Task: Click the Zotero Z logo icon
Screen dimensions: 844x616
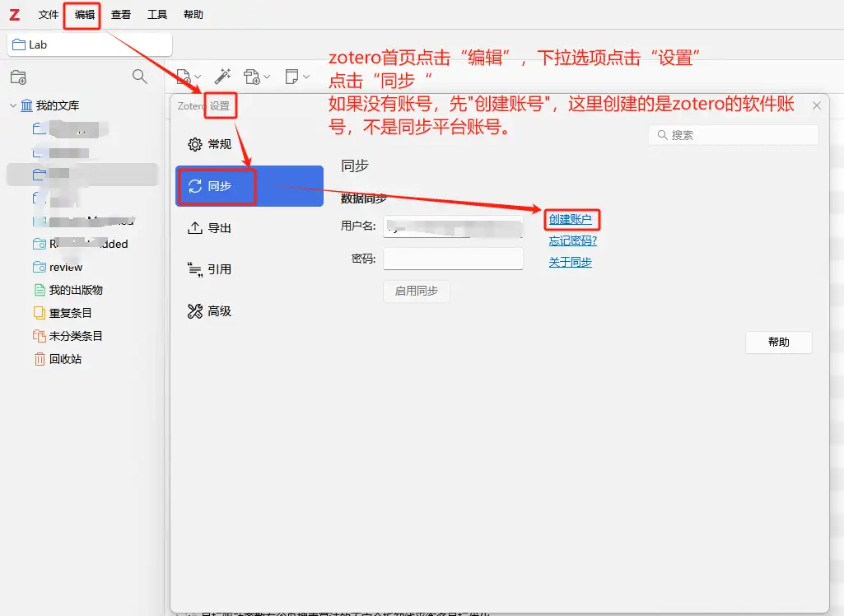Action: pos(15,15)
